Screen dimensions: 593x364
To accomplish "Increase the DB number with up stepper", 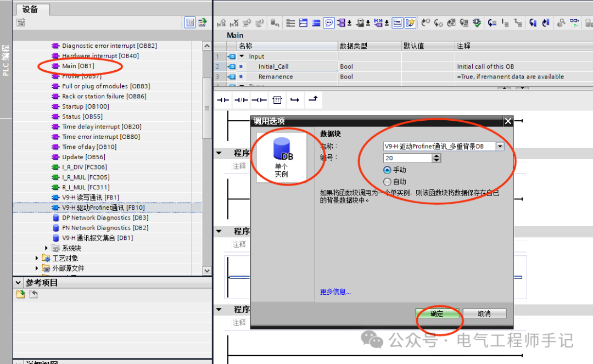I will [437, 156].
